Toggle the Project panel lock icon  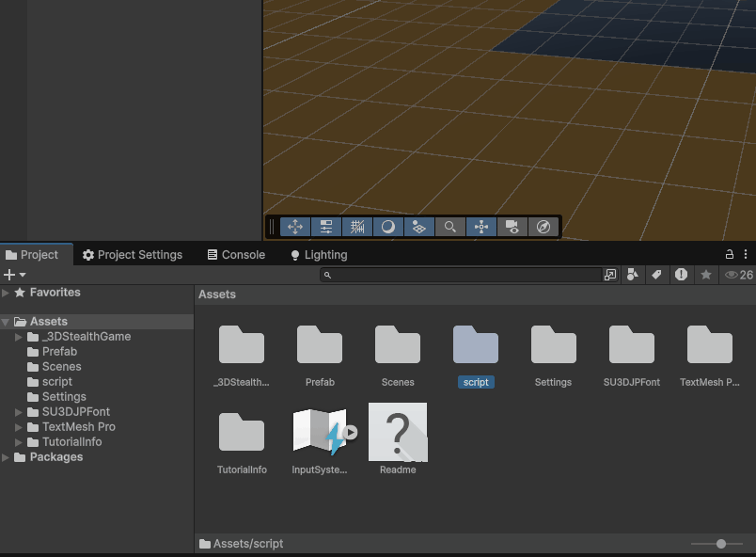(x=729, y=255)
